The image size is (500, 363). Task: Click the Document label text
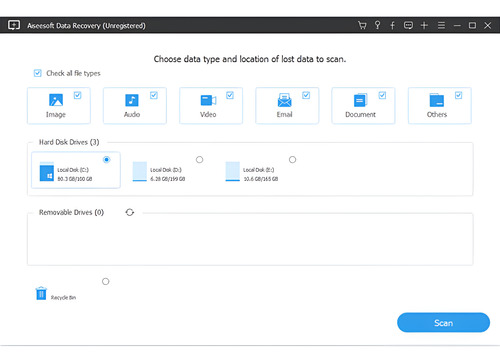pos(360,115)
